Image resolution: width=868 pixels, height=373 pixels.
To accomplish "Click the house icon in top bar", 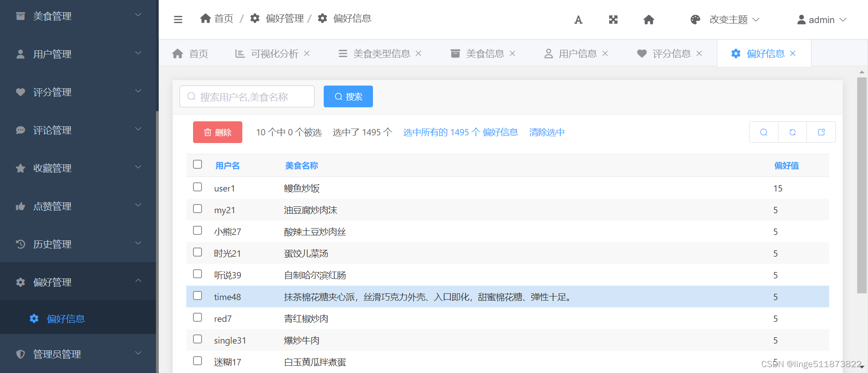I will click(649, 19).
